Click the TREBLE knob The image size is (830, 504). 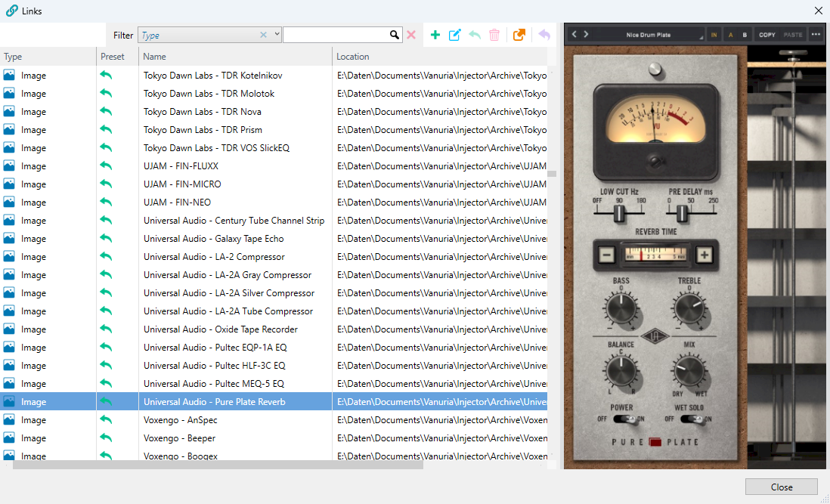click(689, 309)
